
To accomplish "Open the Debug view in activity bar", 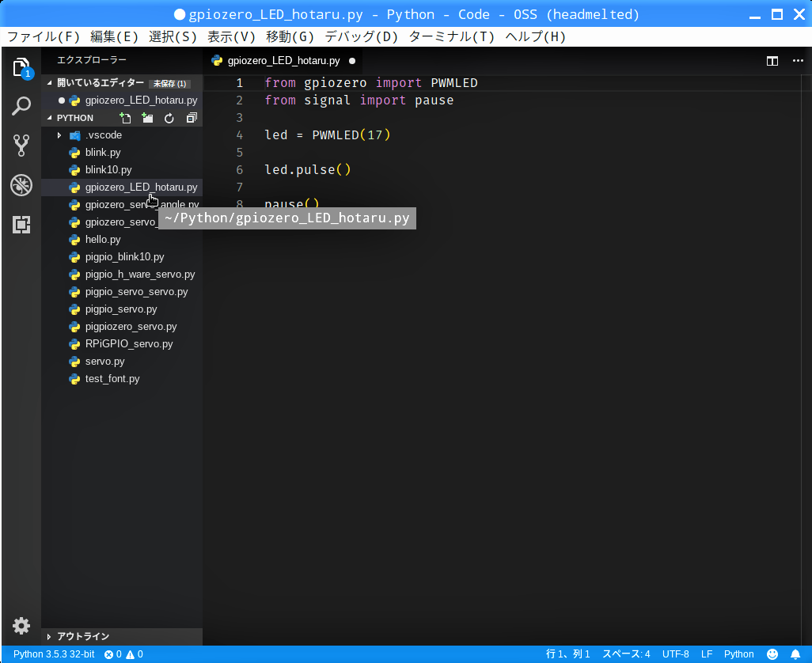I will click(x=21, y=185).
